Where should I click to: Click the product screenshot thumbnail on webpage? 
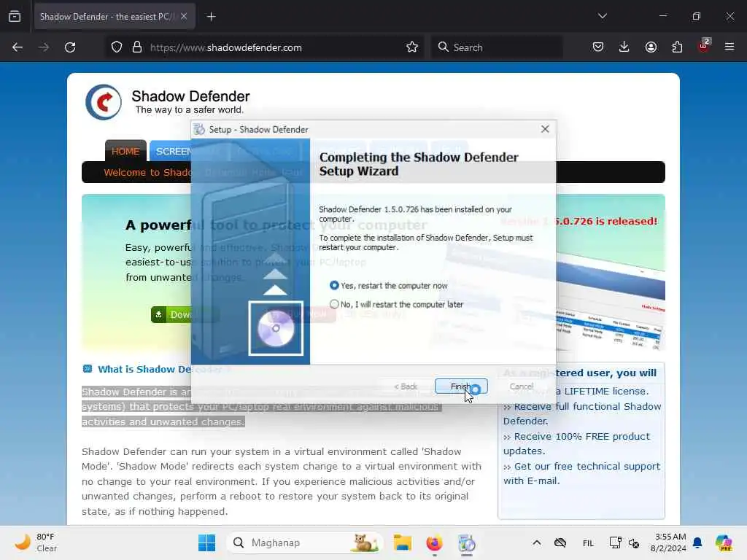tap(611, 303)
